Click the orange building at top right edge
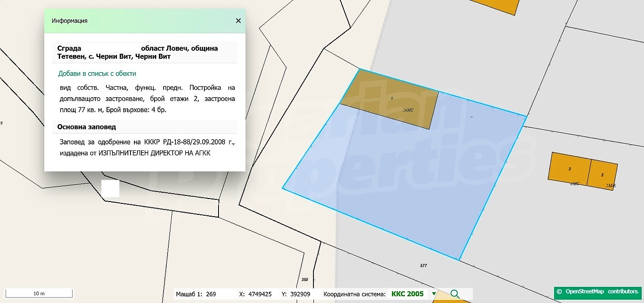644x303 pixels. pos(498,5)
